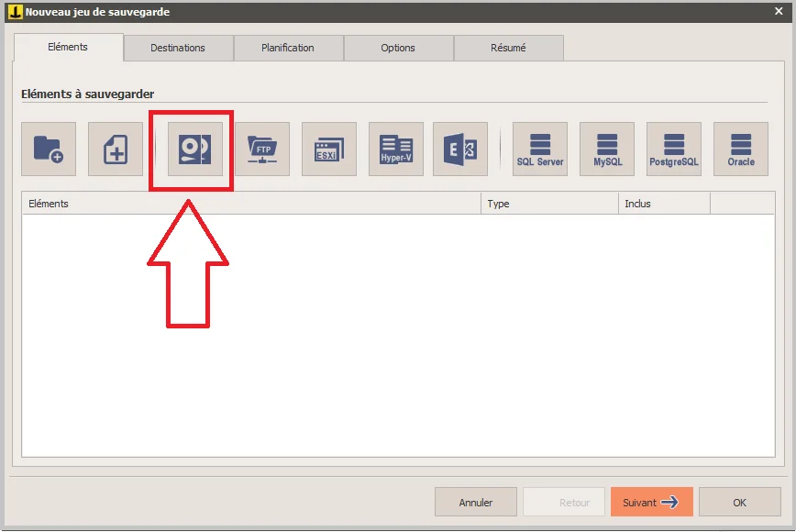Click the MySQL database icon
The image size is (796, 532).
click(607, 150)
